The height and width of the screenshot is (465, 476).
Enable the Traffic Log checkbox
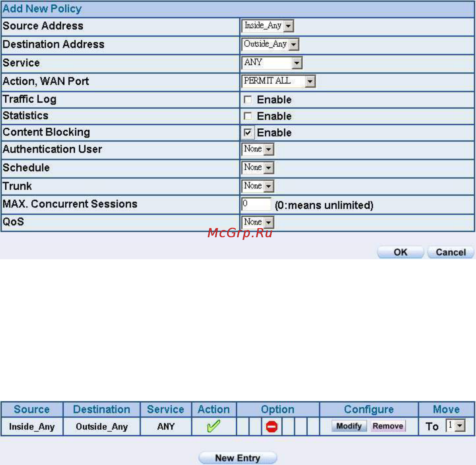[248, 100]
